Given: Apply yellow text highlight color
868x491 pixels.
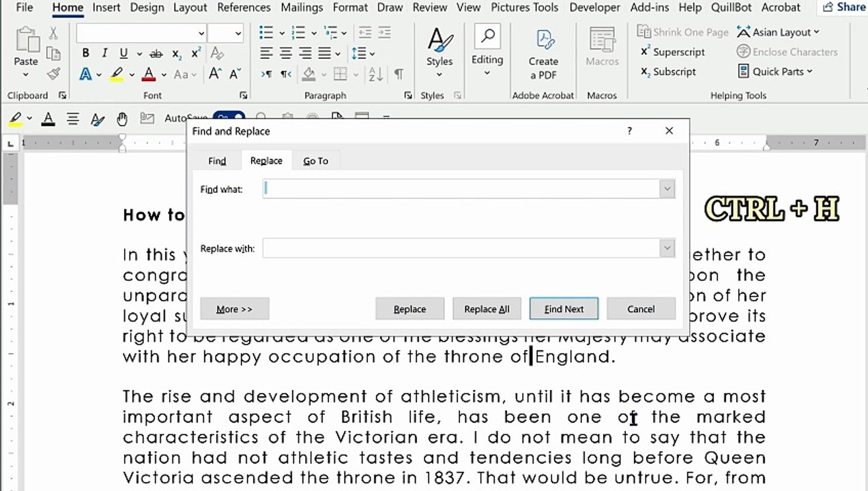Looking at the screenshot, I should pyautogui.click(x=116, y=74).
